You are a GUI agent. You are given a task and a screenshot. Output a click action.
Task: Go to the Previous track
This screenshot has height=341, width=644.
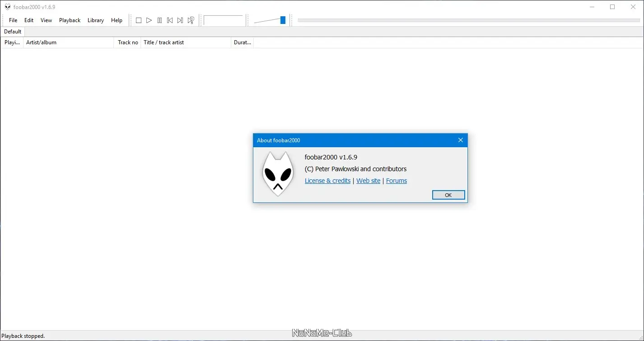click(x=170, y=20)
